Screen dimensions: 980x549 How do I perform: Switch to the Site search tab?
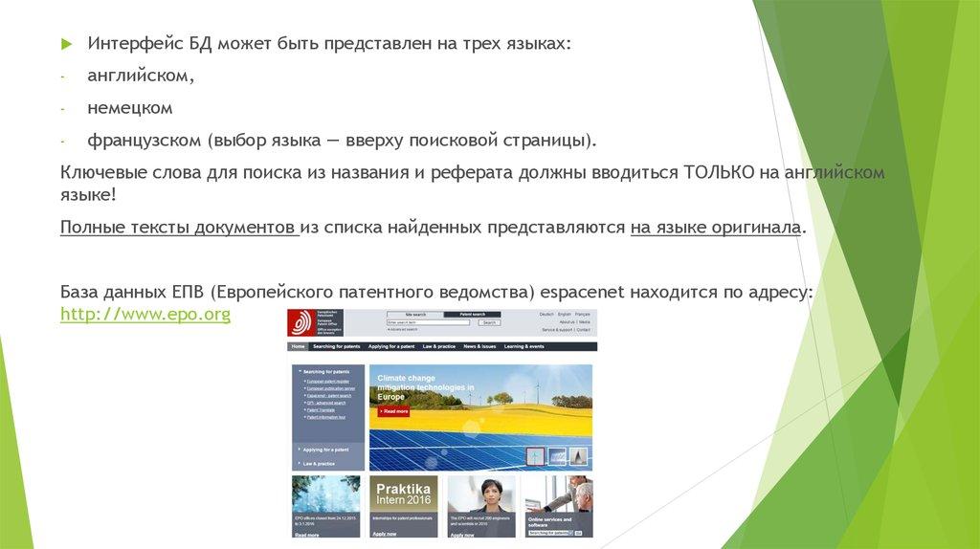point(414,314)
